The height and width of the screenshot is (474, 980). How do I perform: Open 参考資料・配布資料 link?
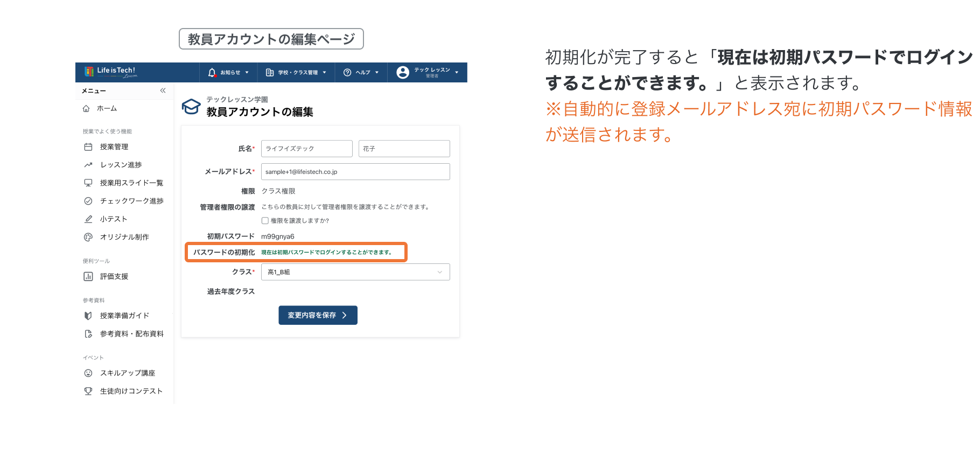[131, 334]
